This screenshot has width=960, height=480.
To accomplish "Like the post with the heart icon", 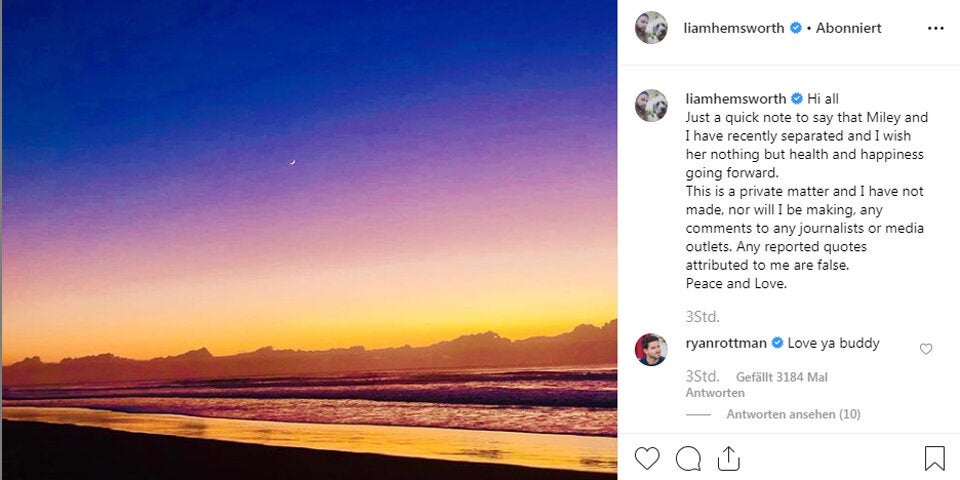I will click(x=647, y=458).
